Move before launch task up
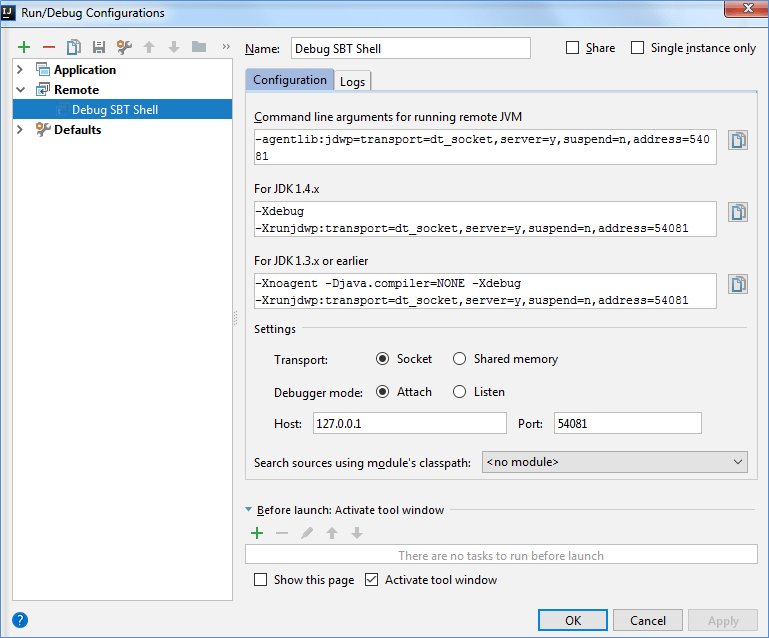Viewport: 769px width, 638px height. [x=332, y=533]
